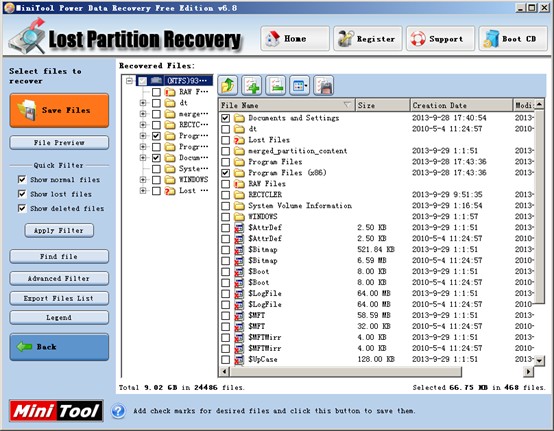Click the blue help question mark icon
This screenshot has height=431, width=554.
118,411
